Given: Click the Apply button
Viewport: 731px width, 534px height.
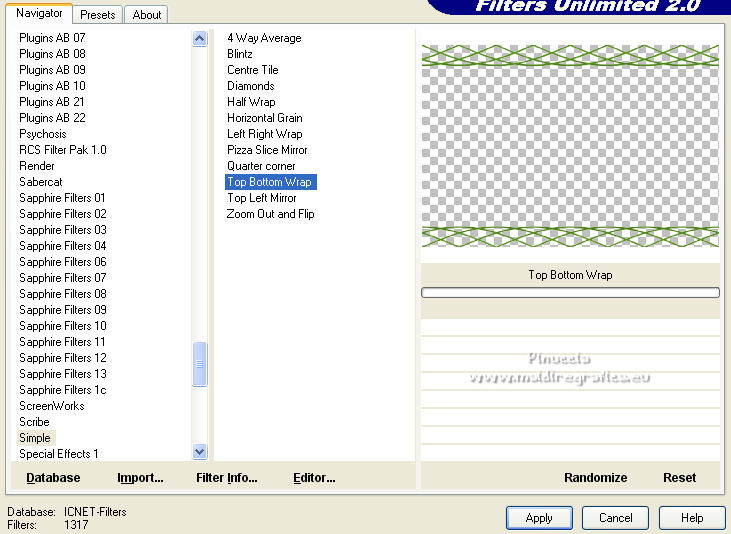Looking at the screenshot, I should coord(539,518).
